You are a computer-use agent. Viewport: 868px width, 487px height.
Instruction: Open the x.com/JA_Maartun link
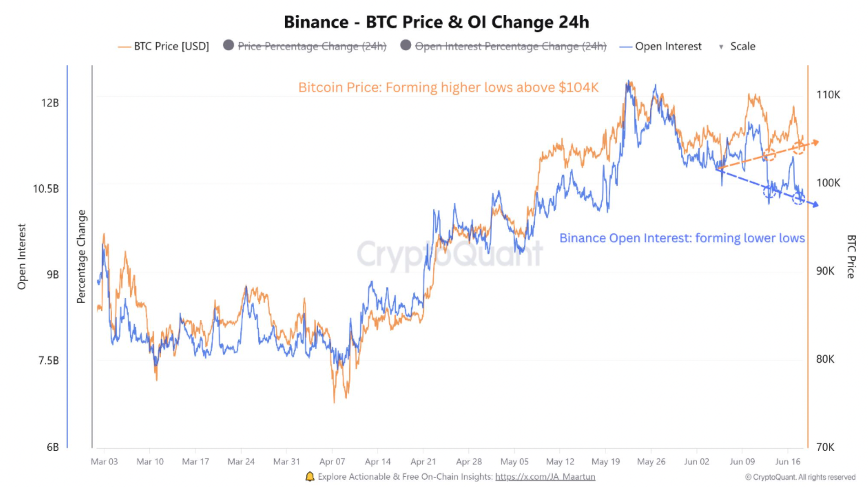(x=545, y=477)
